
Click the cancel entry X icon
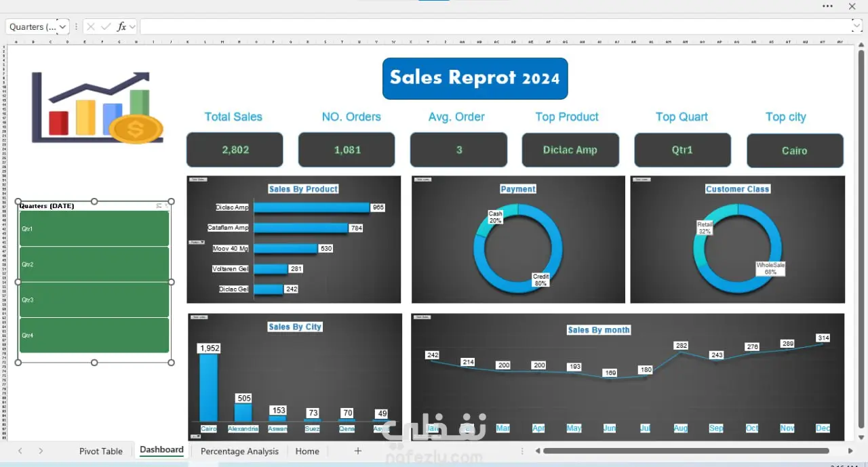coord(90,26)
